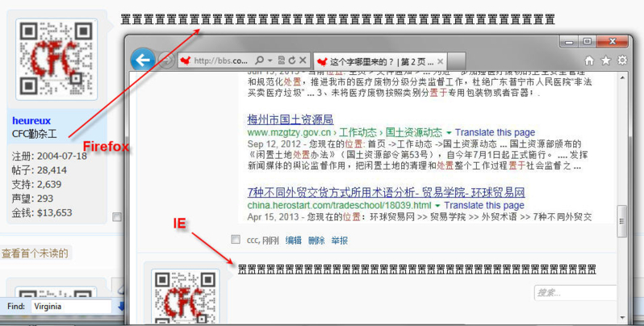
Task: Click the Firefox Find field containing 'Virginia'
Action: pos(71,307)
